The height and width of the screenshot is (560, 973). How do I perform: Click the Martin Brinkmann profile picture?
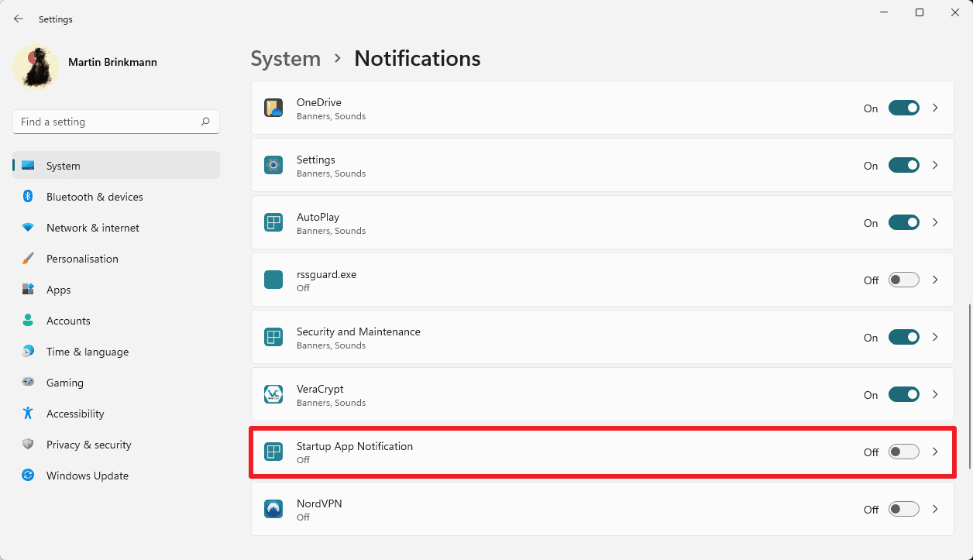click(x=36, y=67)
